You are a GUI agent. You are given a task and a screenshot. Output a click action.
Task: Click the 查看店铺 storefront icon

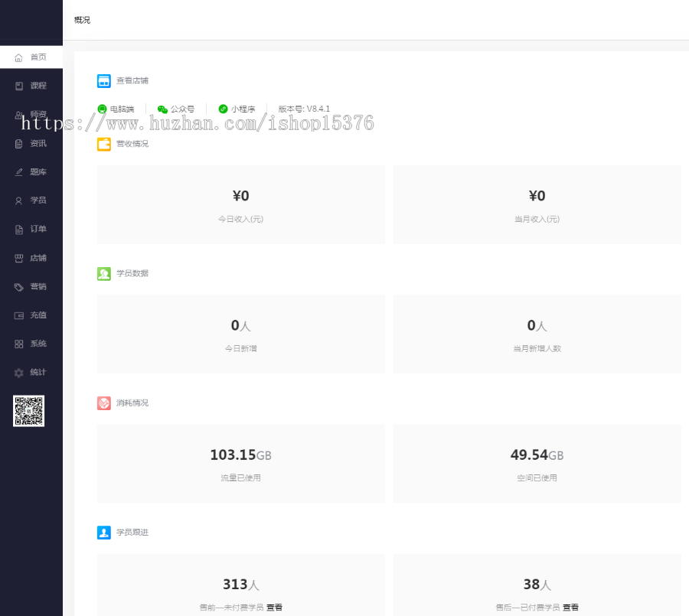[104, 80]
